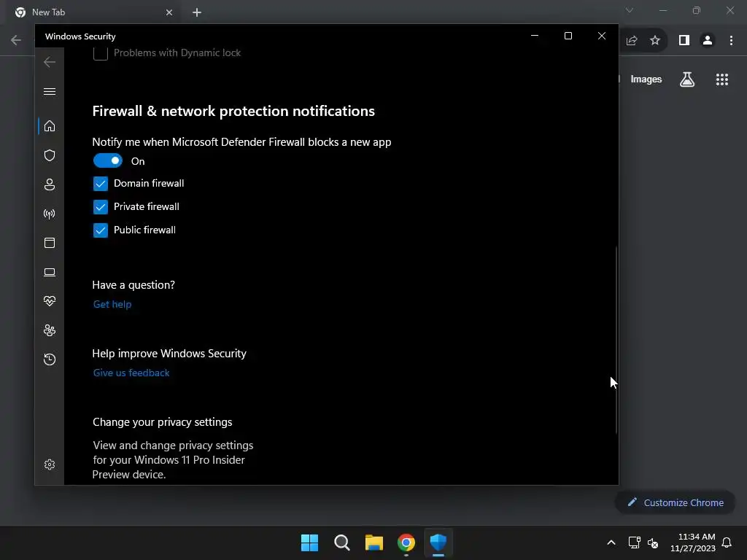Viewport: 747px width, 560px height.
Task: Select the New Tab tab
Action: [93, 12]
